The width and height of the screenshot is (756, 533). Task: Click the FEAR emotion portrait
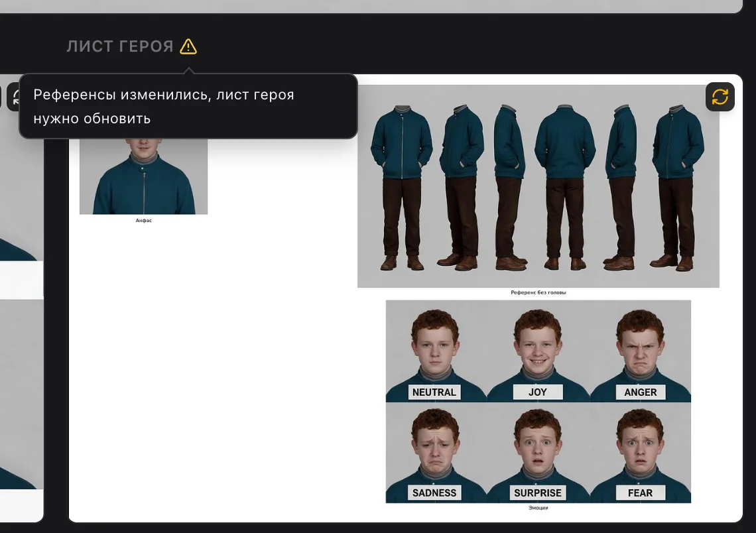(x=641, y=453)
